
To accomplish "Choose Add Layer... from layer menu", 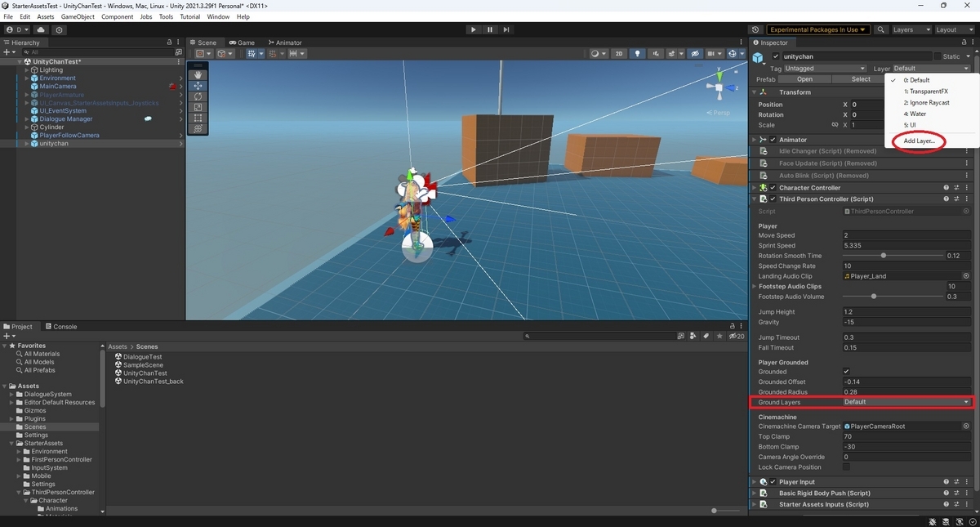I will point(919,141).
